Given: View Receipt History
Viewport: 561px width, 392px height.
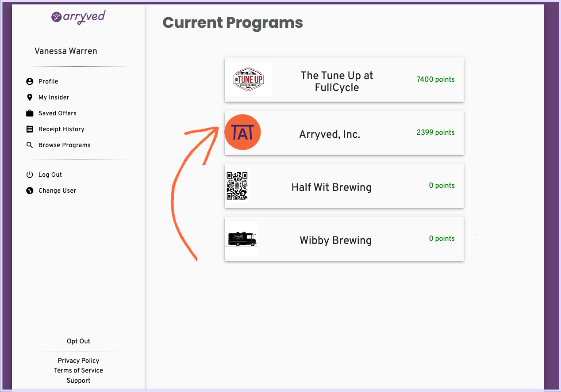Looking at the screenshot, I should pyautogui.click(x=61, y=129).
